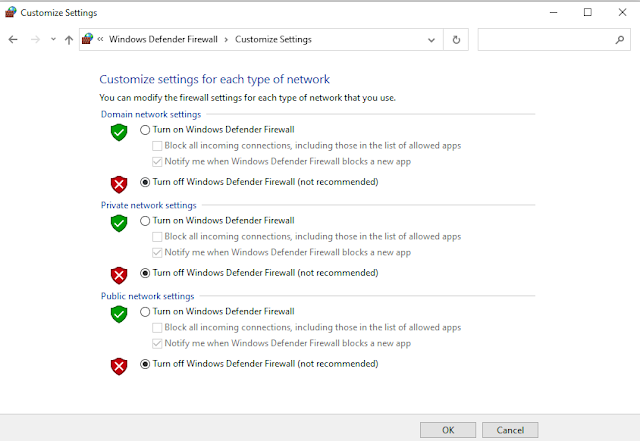Minimize the Customize Settings window
The image size is (640, 441).
(553, 13)
